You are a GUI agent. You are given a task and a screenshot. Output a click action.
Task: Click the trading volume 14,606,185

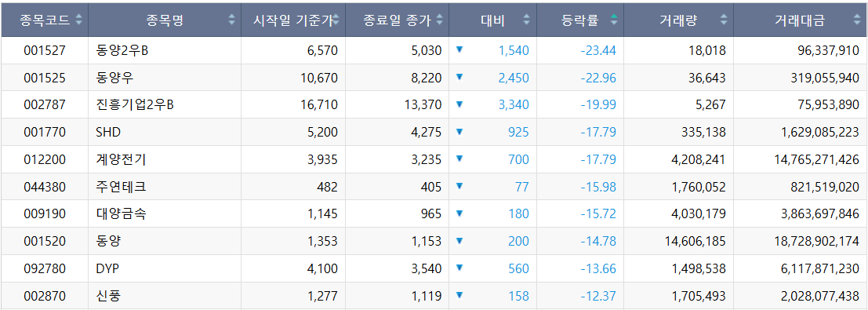coord(695,241)
